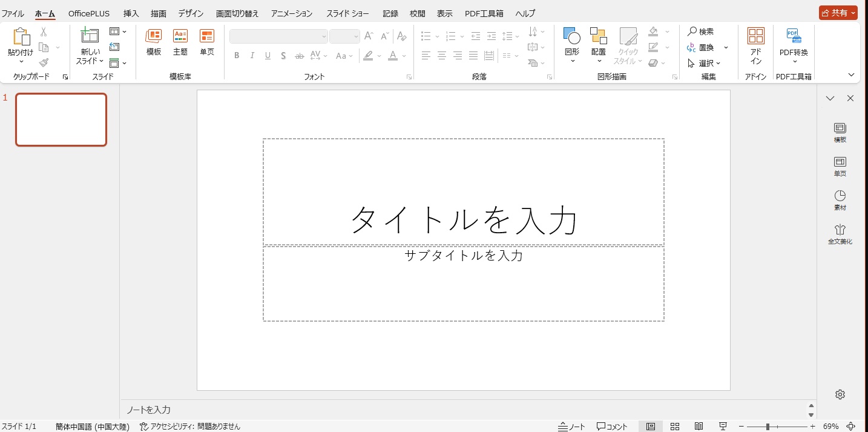The width and height of the screenshot is (868, 432).
Task: Click the 主題 theme icon in ribbon
Action: point(180,36)
